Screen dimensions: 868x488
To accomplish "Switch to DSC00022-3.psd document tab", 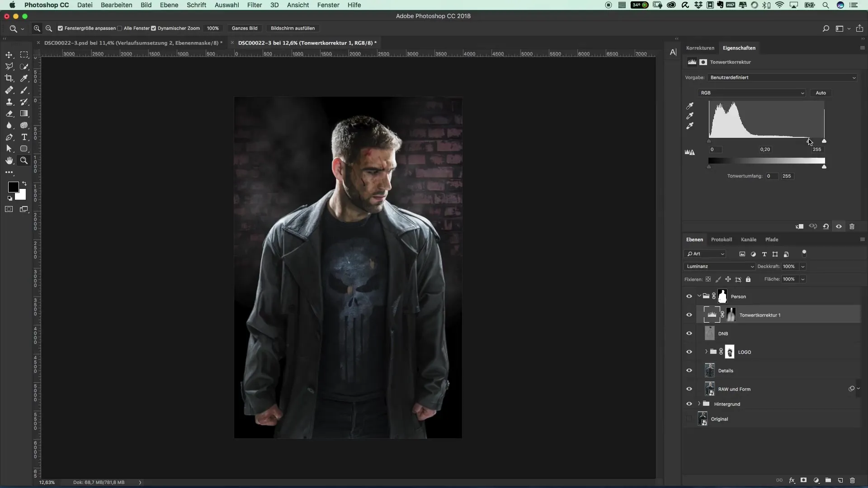I will [133, 43].
